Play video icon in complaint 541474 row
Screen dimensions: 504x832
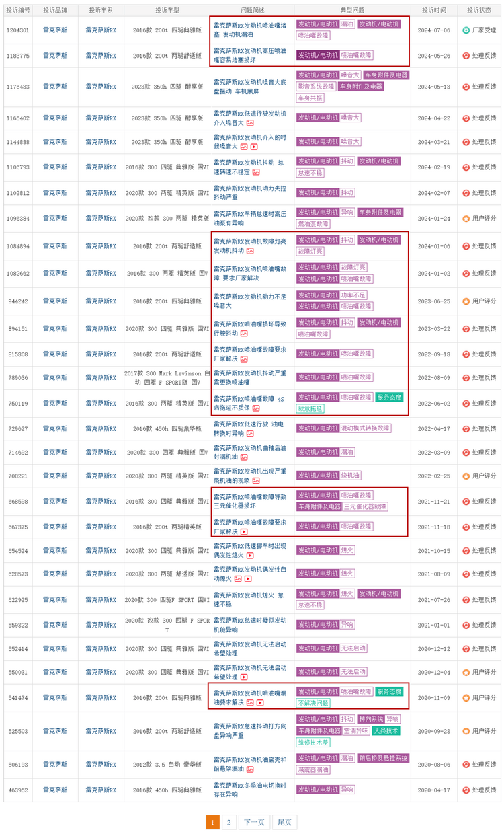pos(260,702)
